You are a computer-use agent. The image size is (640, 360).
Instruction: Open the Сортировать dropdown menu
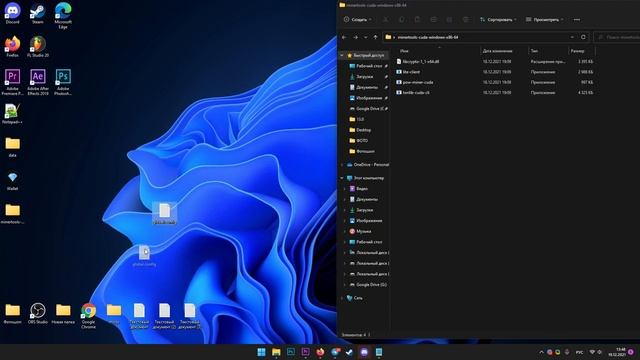(x=498, y=20)
